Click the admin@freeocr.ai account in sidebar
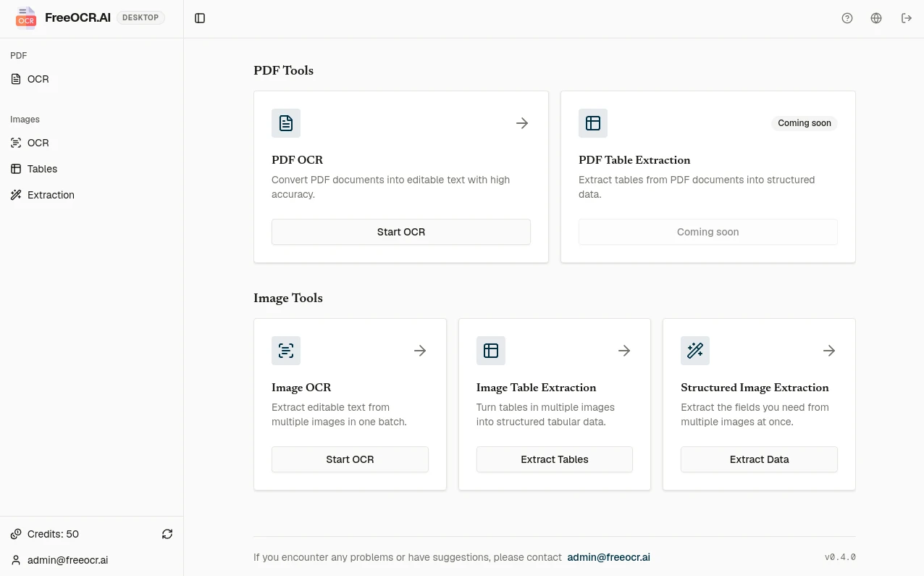 coord(67,560)
